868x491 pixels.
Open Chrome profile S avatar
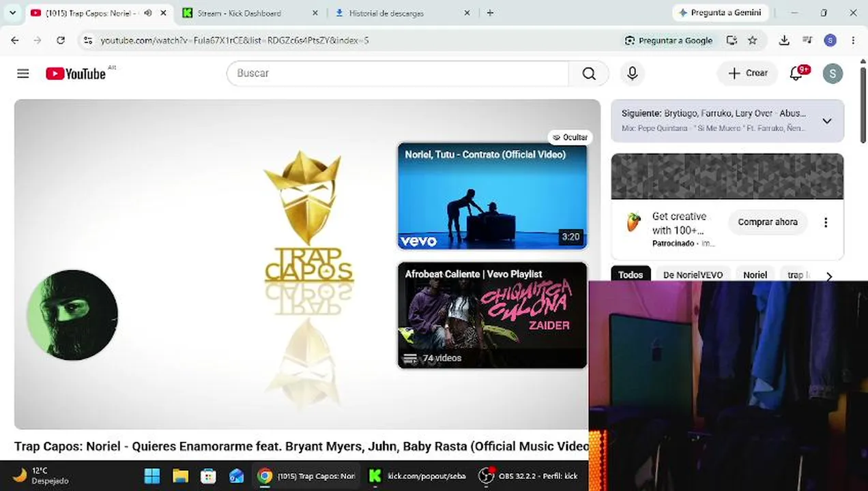830,40
